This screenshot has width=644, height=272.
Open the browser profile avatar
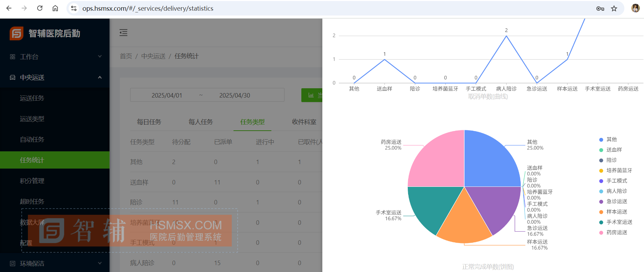click(635, 8)
